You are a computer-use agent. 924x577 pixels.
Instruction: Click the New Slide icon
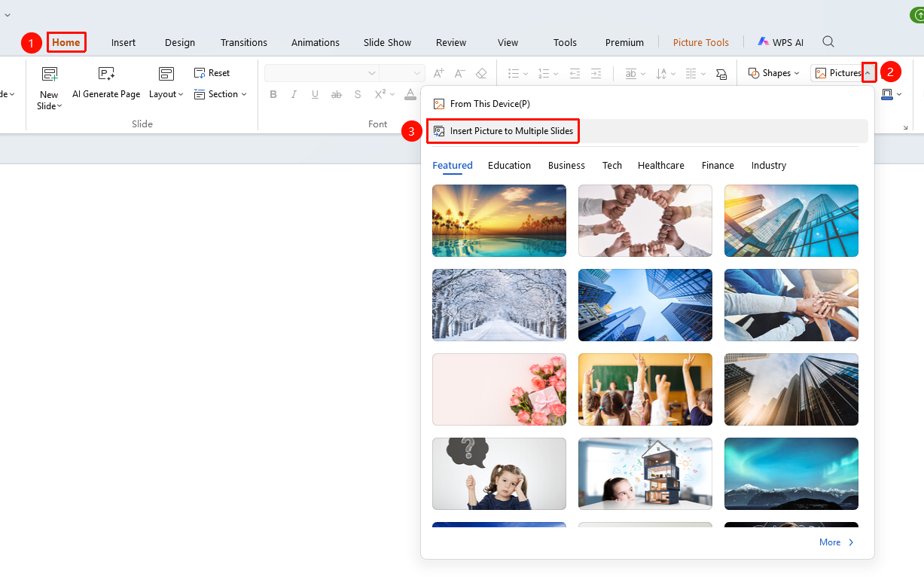pos(49,74)
